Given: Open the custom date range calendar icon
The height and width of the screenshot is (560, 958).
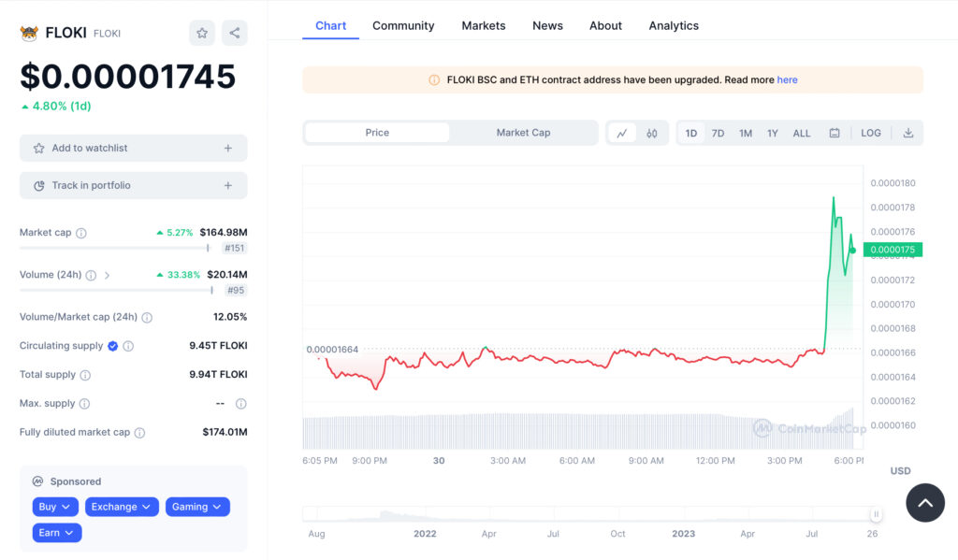Looking at the screenshot, I should (x=833, y=133).
